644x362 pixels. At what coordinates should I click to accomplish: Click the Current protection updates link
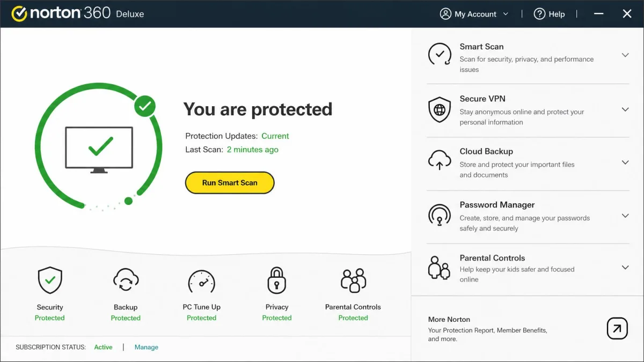point(275,136)
